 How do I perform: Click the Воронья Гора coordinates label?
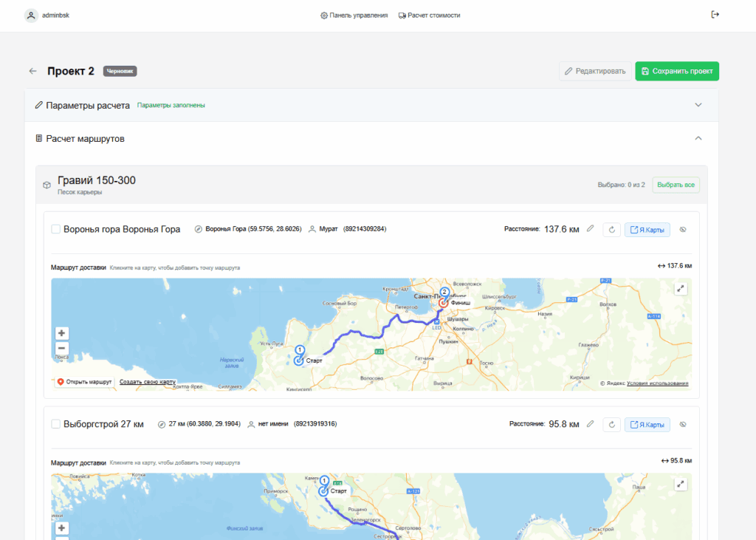click(254, 229)
